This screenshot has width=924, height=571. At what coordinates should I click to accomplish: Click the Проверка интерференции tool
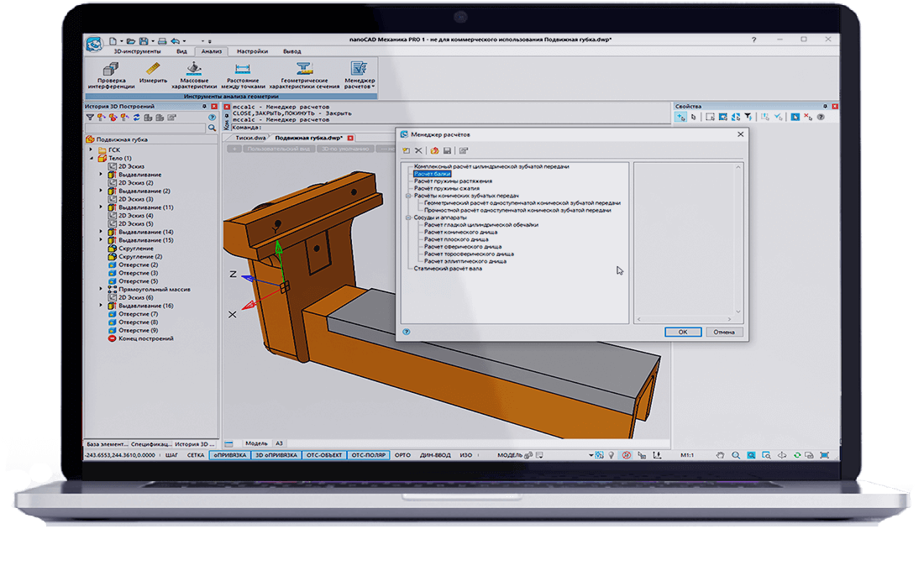[x=110, y=74]
